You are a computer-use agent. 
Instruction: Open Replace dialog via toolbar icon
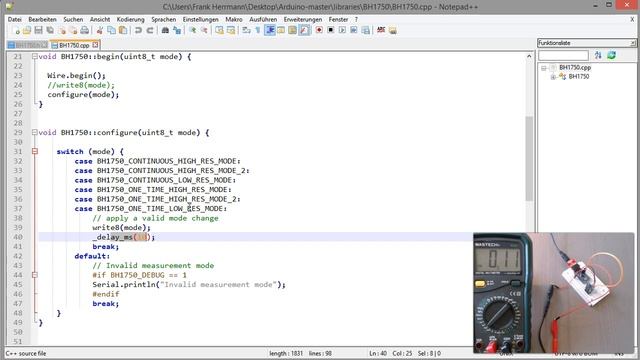pyautogui.click(x=177, y=30)
